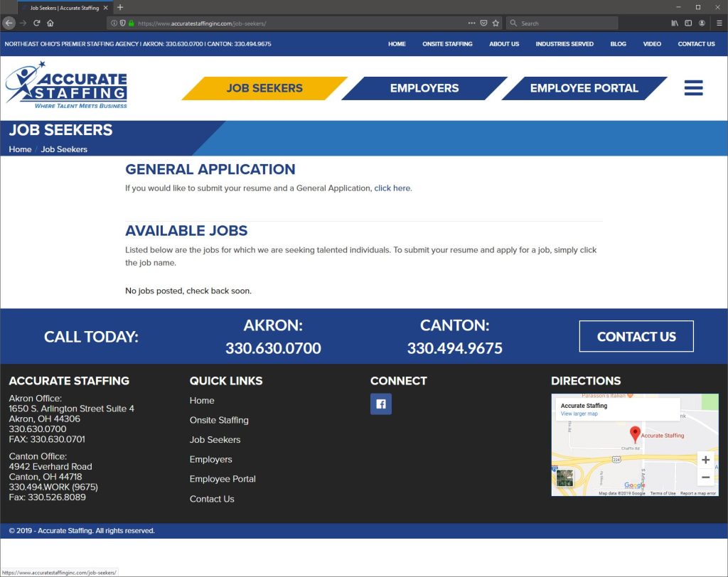Open Employers under Quick Links
The image size is (728, 577).
[x=210, y=459]
